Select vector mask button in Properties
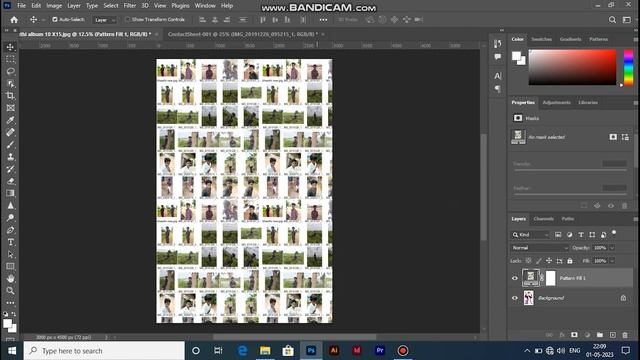The image size is (640, 360). pos(625,137)
